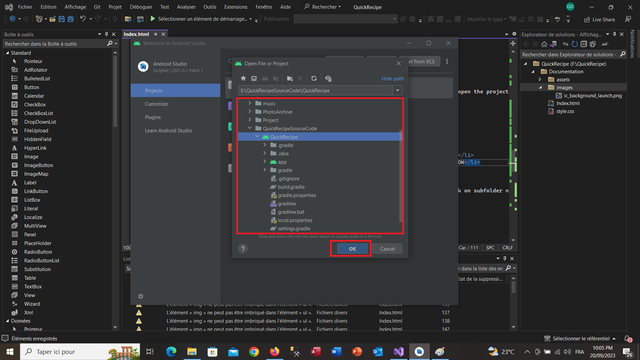
Task: Click the file path input field
Action: tap(316, 91)
